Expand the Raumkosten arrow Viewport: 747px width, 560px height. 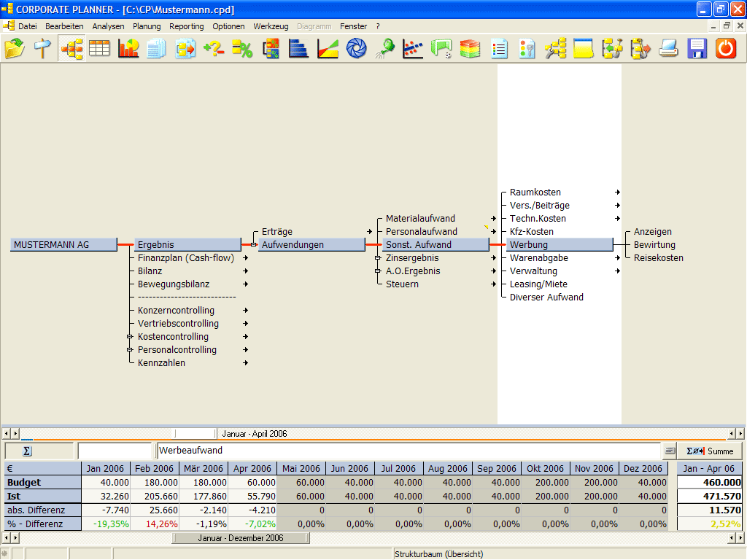pos(617,192)
